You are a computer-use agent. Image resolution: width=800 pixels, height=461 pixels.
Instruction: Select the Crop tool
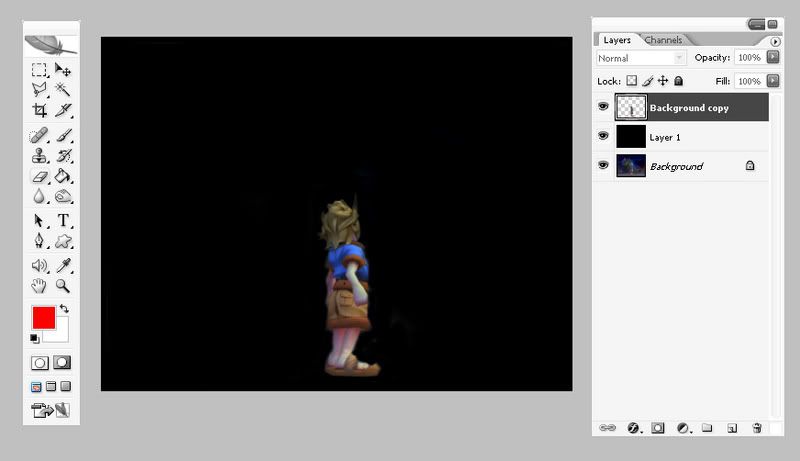point(39,110)
